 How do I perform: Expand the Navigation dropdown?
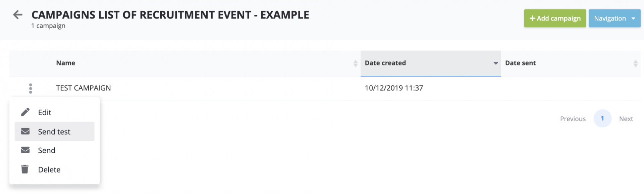pyautogui.click(x=633, y=18)
